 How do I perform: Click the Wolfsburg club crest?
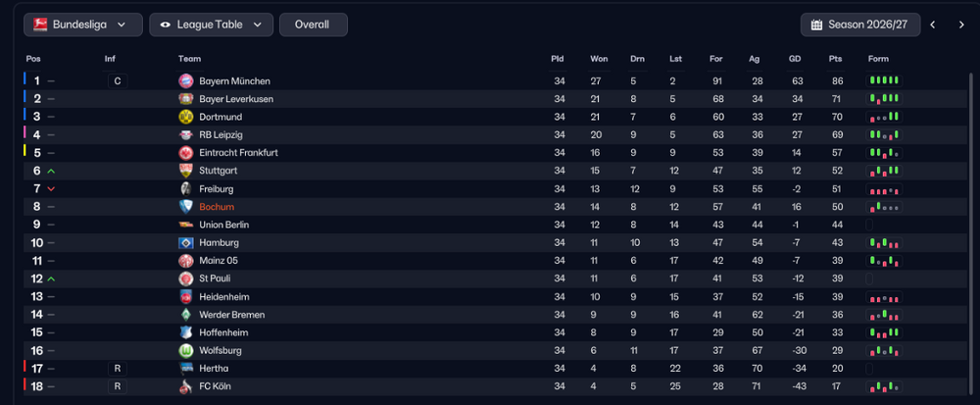[x=185, y=351]
